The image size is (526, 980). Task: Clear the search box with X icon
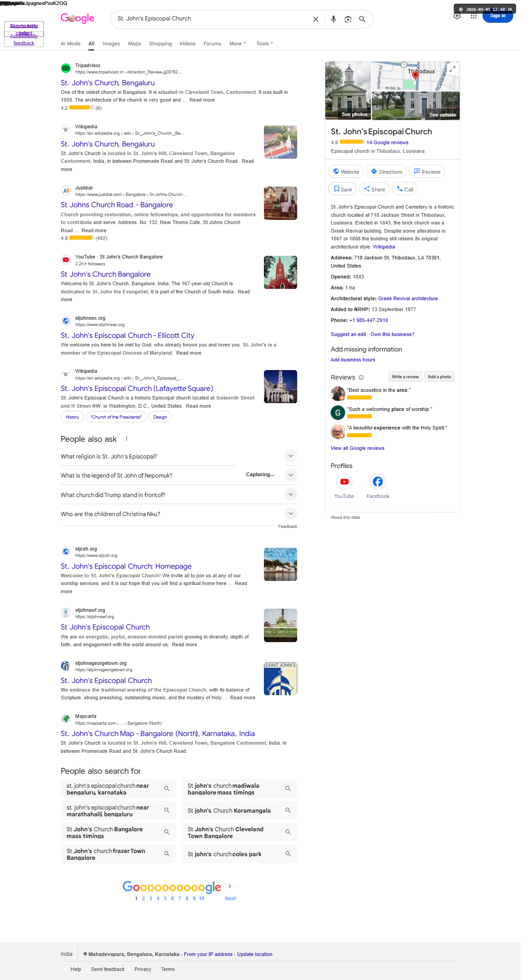coord(316,19)
